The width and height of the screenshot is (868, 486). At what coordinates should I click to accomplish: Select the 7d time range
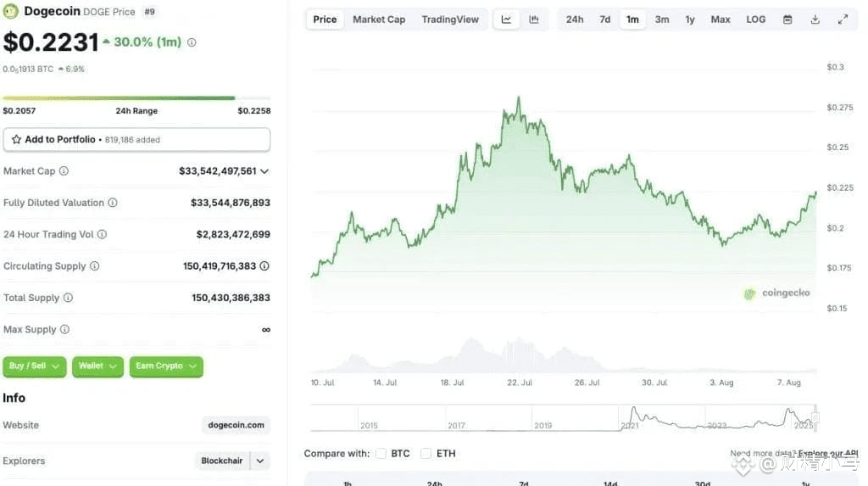(x=605, y=20)
